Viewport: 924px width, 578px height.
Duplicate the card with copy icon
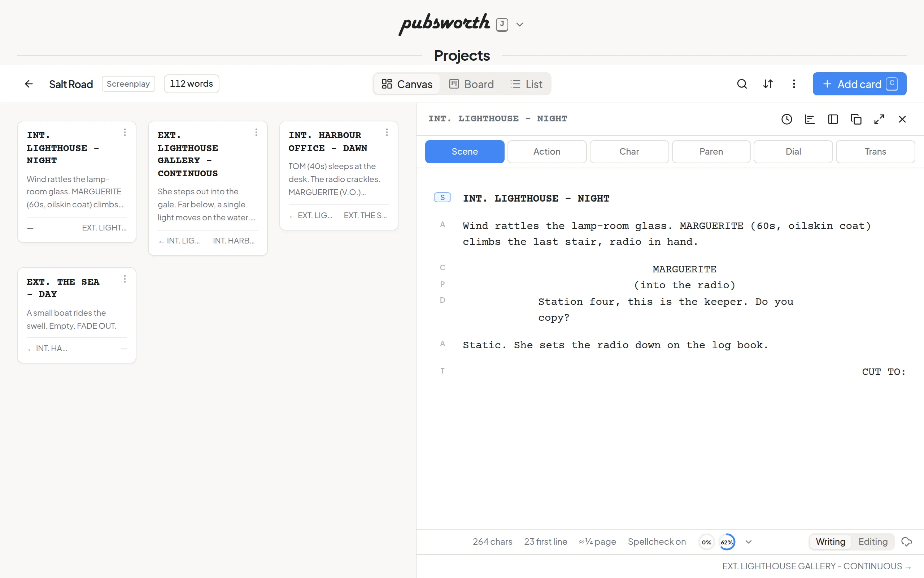coord(856,119)
